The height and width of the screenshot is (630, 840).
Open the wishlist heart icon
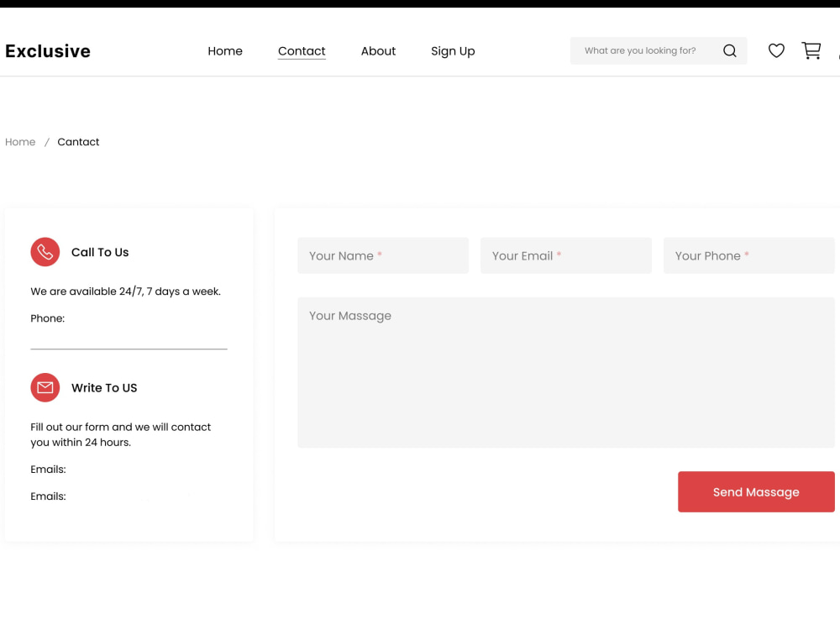[x=776, y=50]
